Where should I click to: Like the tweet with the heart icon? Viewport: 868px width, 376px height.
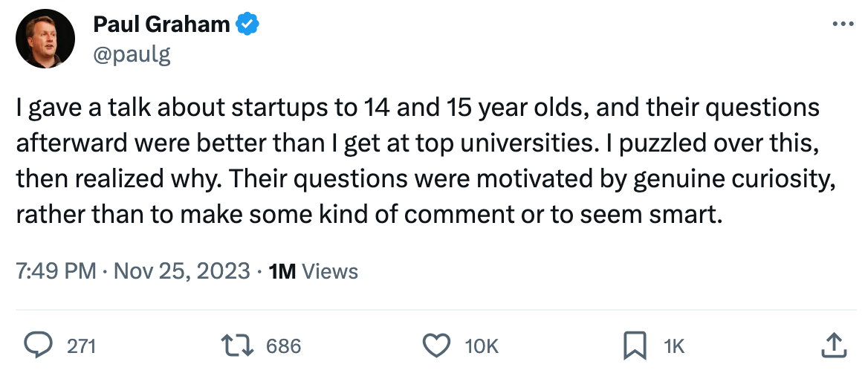point(436,346)
